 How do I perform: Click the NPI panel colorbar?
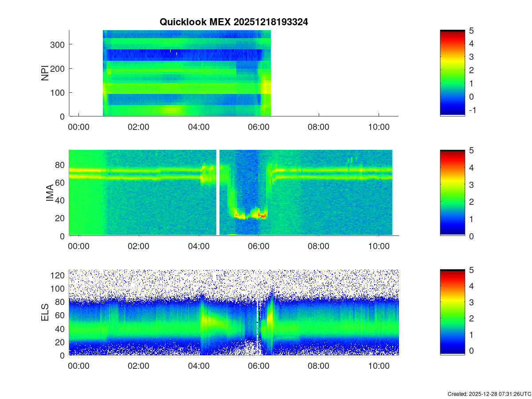[452, 73]
